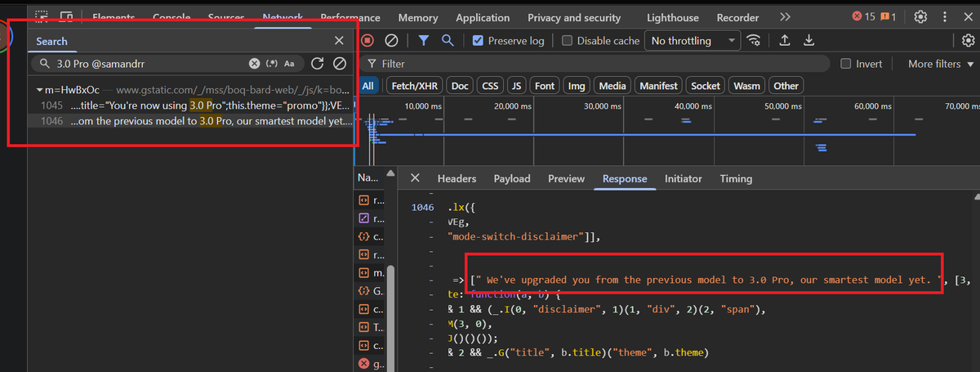Image resolution: width=980 pixels, height=372 pixels.
Task: Toggle match case Aa option
Action: [x=289, y=63]
